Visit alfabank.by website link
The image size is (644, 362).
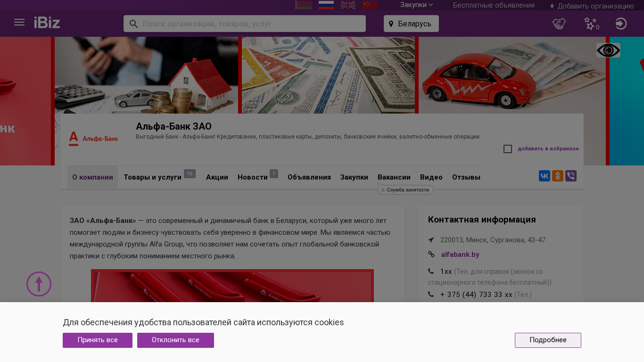click(x=460, y=255)
